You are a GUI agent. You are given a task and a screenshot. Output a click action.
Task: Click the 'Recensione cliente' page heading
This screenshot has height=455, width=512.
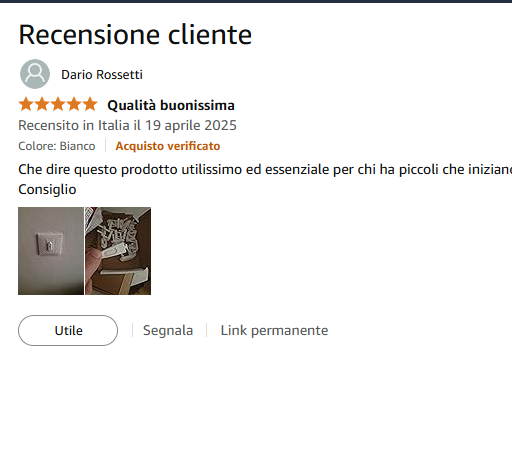pos(135,35)
